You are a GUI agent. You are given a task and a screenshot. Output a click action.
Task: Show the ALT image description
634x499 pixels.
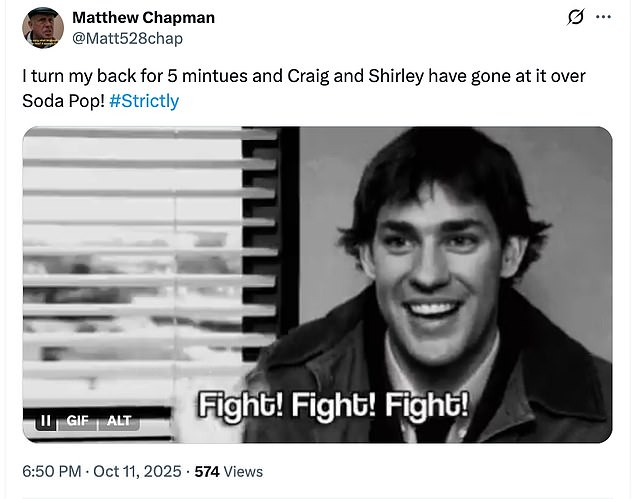tap(118, 421)
